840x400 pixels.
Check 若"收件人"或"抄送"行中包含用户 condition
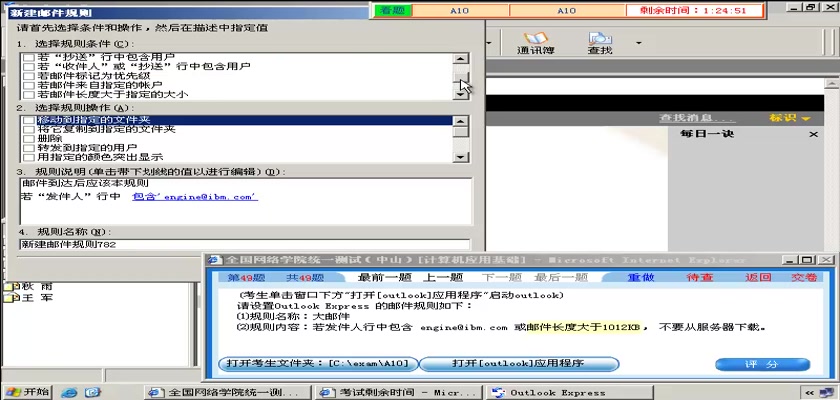28,66
